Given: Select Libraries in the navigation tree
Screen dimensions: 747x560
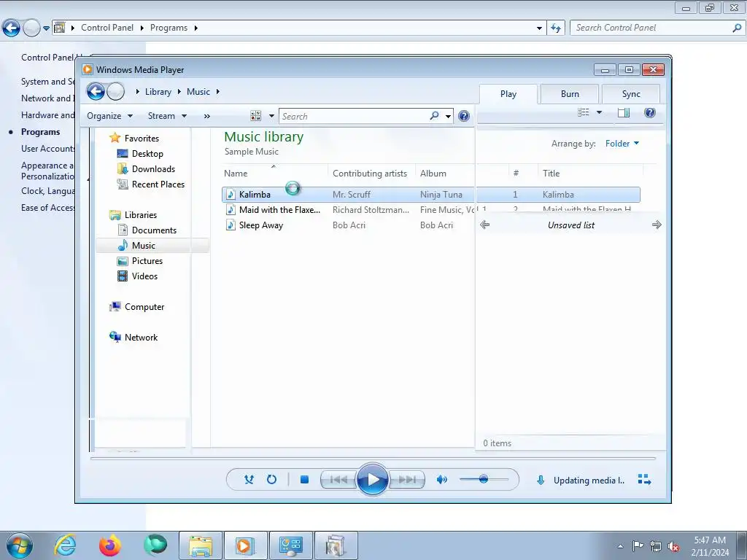Looking at the screenshot, I should pos(141,215).
